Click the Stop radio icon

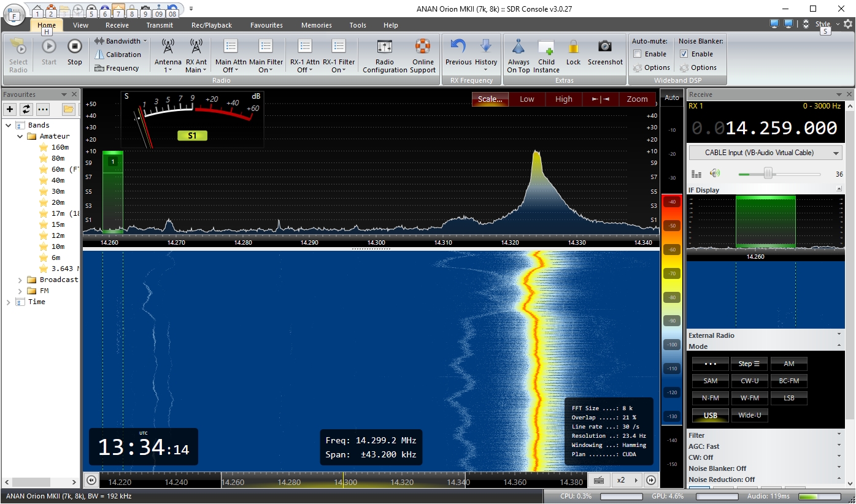point(74,47)
